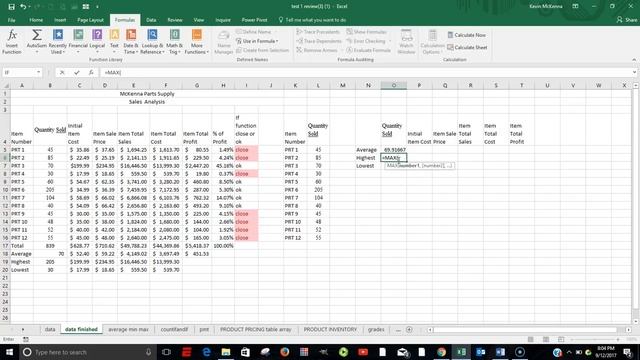This screenshot has width=640, height=360.
Task: Click Create from Selection
Action: point(262,50)
